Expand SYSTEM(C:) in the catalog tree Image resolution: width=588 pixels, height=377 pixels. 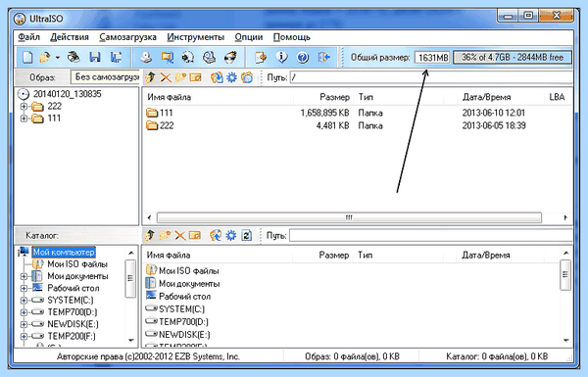coord(24,301)
